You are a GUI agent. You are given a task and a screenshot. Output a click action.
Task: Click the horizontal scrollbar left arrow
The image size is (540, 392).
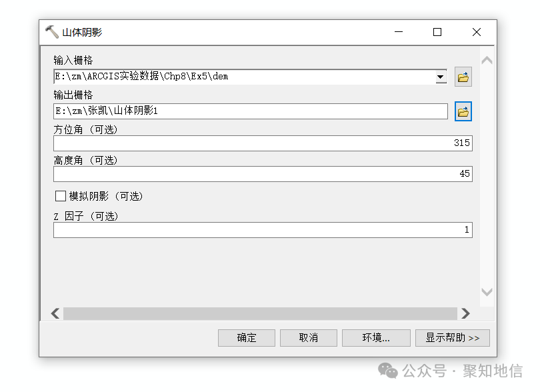coord(55,313)
